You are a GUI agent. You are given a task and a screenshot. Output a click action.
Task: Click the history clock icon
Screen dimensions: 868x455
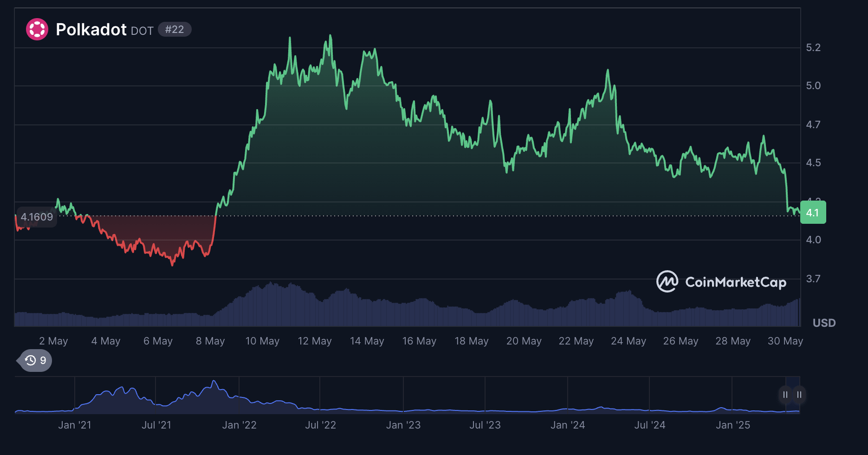pyautogui.click(x=31, y=360)
